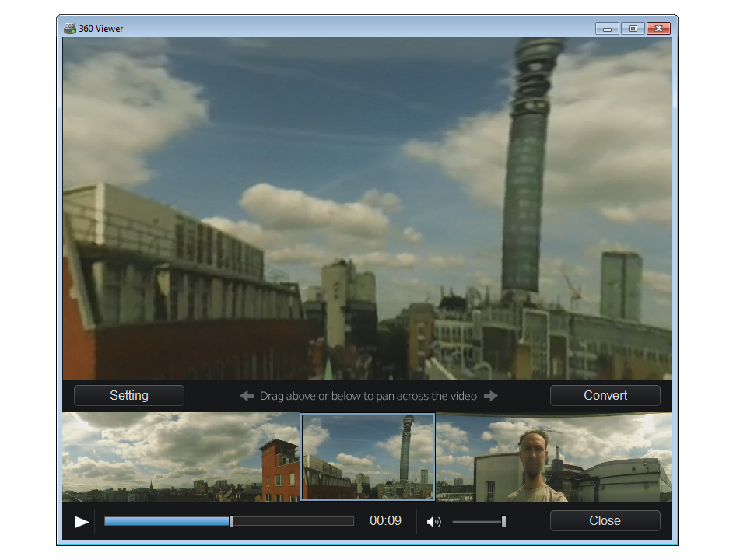Click the highlighted view frame in the panorama strip
The width and height of the screenshot is (747, 560).
click(x=367, y=457)
